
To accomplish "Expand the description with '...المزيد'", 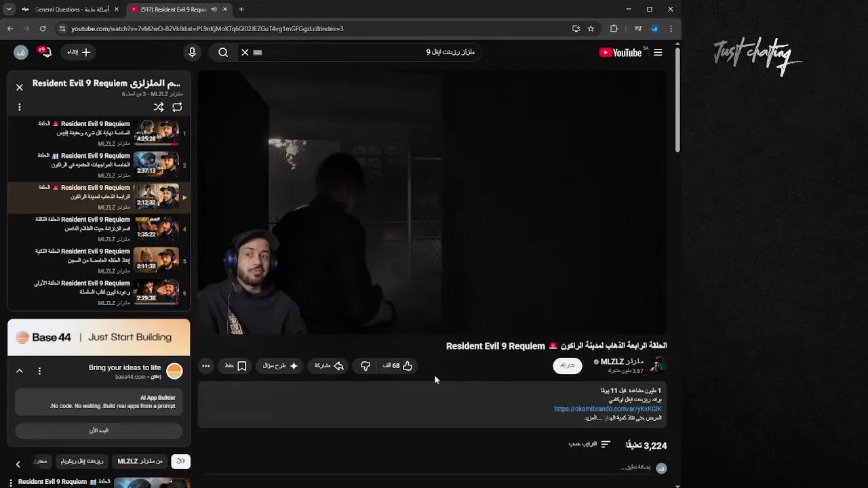I will point(593,418).
